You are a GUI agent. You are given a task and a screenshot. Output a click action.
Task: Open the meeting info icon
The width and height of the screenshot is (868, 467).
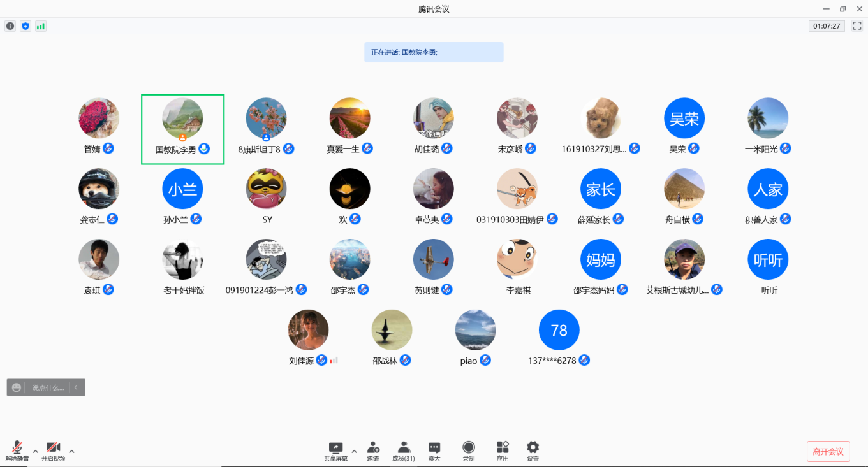click(10, 26)
